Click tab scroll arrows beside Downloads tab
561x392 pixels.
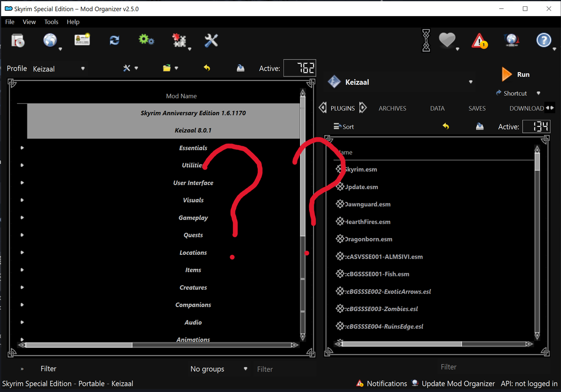point(550,108)
